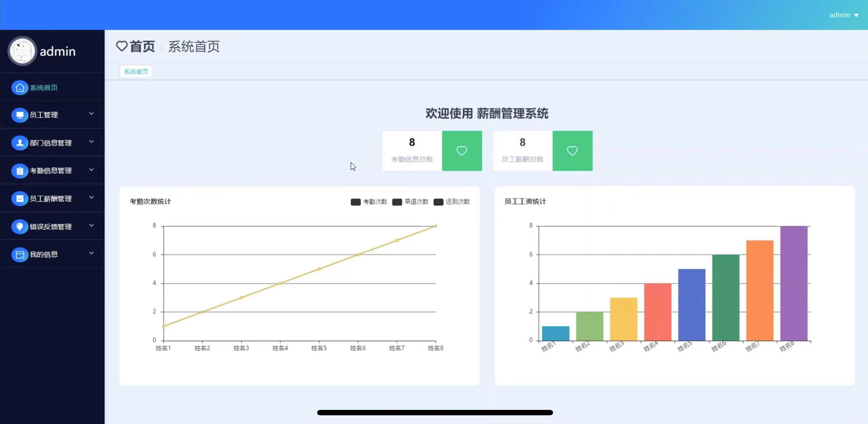Click the monitor icon for 员工管理
Image resolution: width=868 pixels, height=424 pixels.
[20, 115]
